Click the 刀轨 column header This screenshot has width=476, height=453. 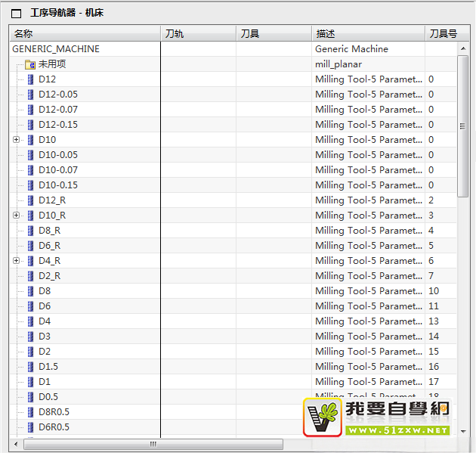(198, 33)
